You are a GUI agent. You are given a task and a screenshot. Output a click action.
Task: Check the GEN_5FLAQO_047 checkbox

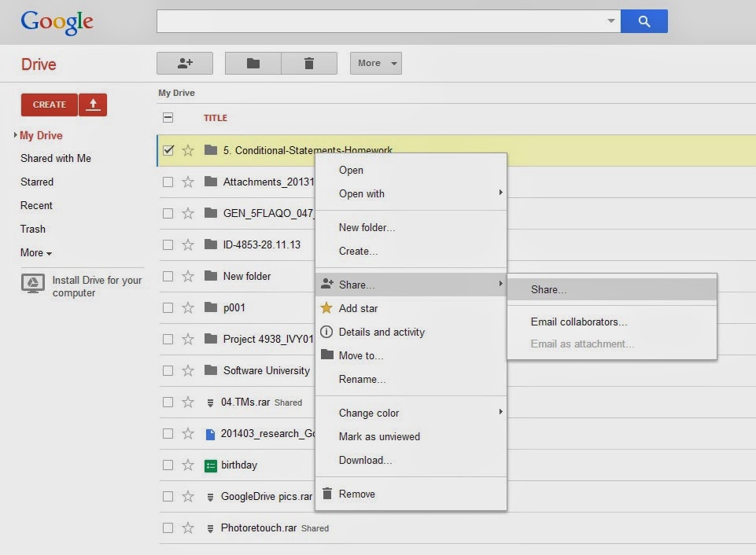[168, 213]
